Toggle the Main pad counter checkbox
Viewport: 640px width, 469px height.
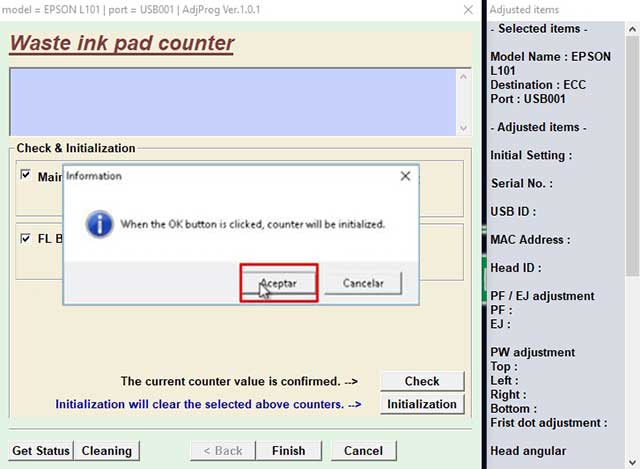click(x=25, y=175)
